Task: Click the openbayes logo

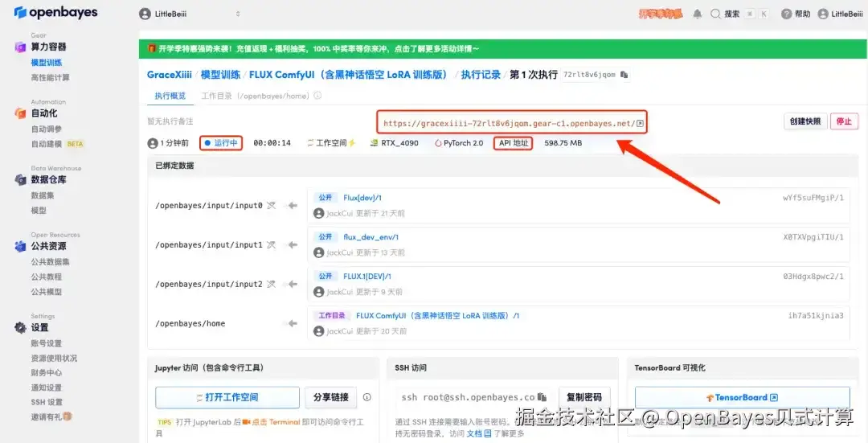Action: 56,12
